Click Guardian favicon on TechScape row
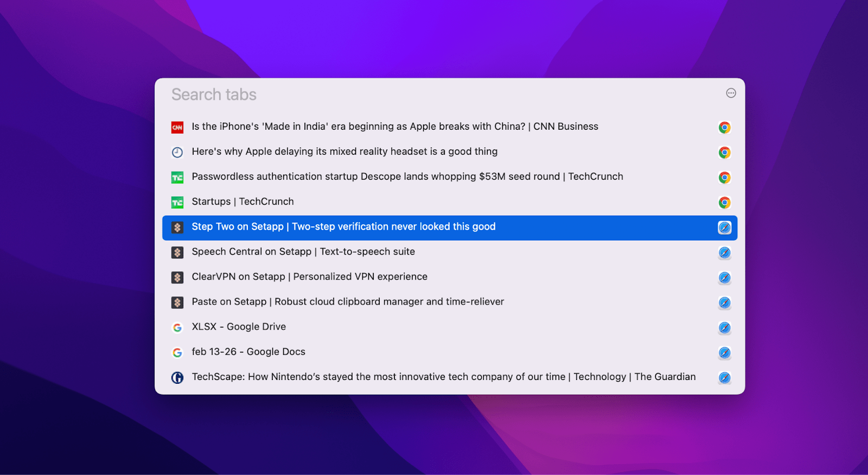Viewport: 868px width, 475px height. point(177,378)
